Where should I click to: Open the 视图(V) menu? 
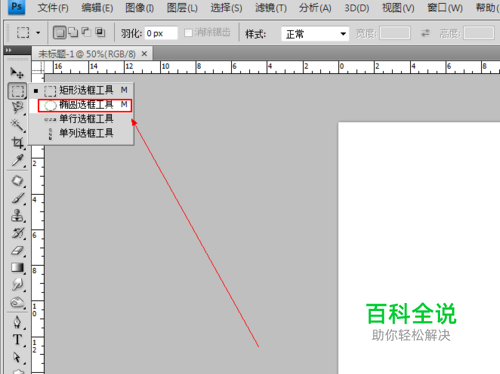click(398, 8)
